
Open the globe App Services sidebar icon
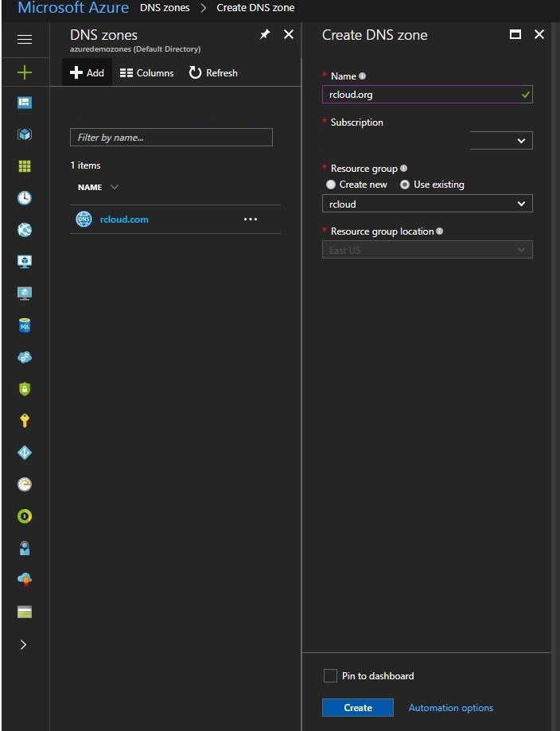[x=24, y=229]
